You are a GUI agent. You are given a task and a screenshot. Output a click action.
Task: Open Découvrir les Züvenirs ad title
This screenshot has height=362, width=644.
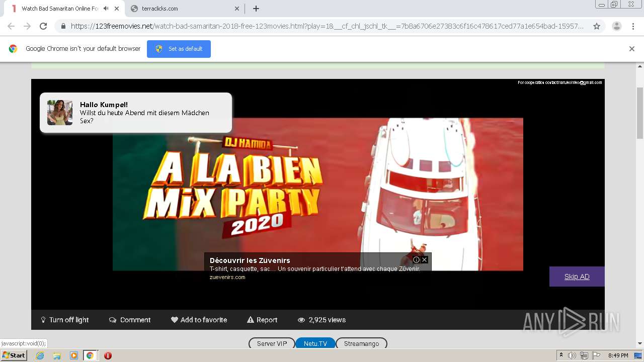[250, 260]
